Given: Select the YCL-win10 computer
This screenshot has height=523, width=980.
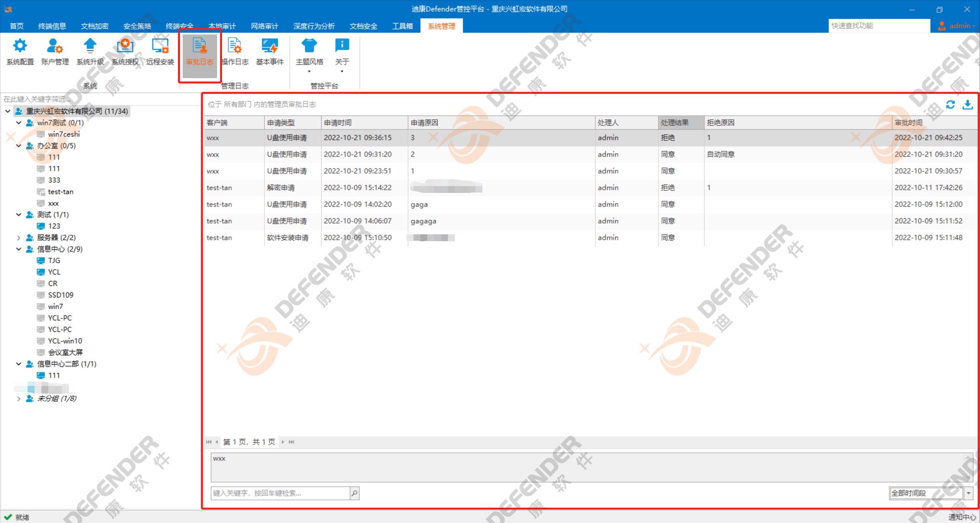Looking at the screenshot, I should (x=65, y=341).
